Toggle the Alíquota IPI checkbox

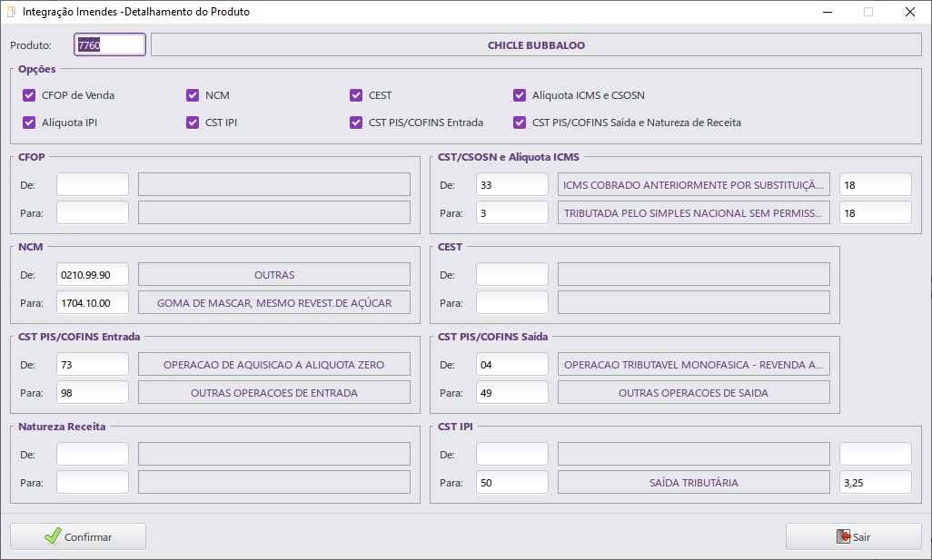29,123
